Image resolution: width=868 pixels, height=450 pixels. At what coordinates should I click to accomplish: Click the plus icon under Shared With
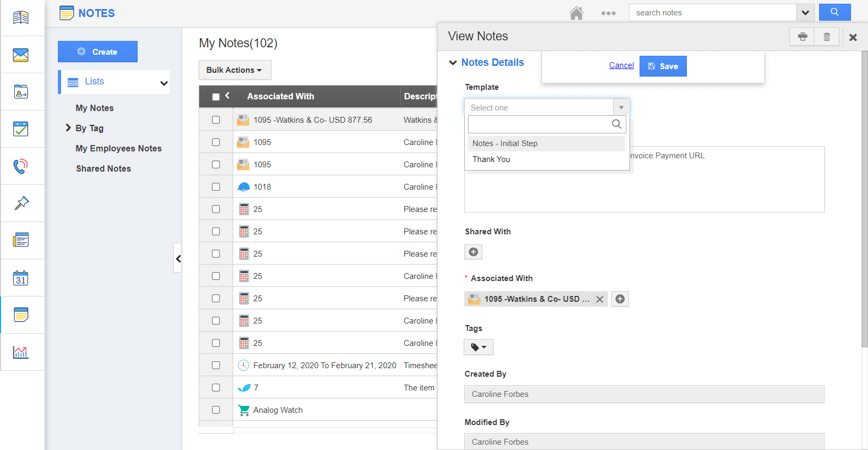coord(473,252)
